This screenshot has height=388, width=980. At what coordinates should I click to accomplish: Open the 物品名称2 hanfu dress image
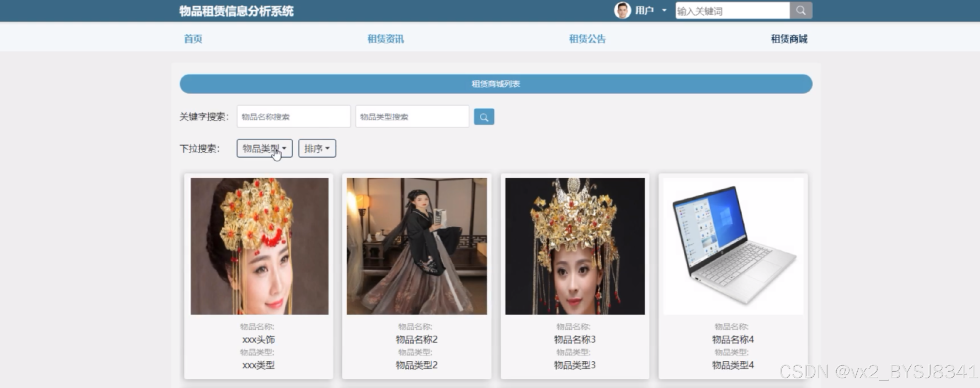(417, 246)
